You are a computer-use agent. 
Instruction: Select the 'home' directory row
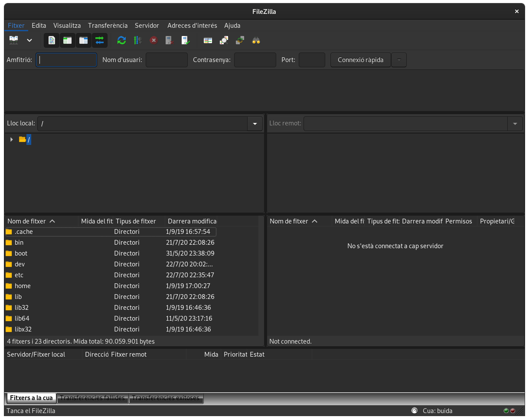(x=111, y=286)
